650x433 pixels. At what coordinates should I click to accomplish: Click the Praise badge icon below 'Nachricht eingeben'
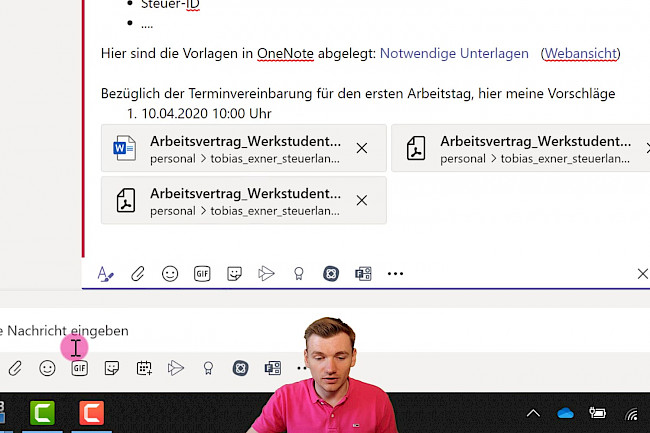click(x=208, y=368)
